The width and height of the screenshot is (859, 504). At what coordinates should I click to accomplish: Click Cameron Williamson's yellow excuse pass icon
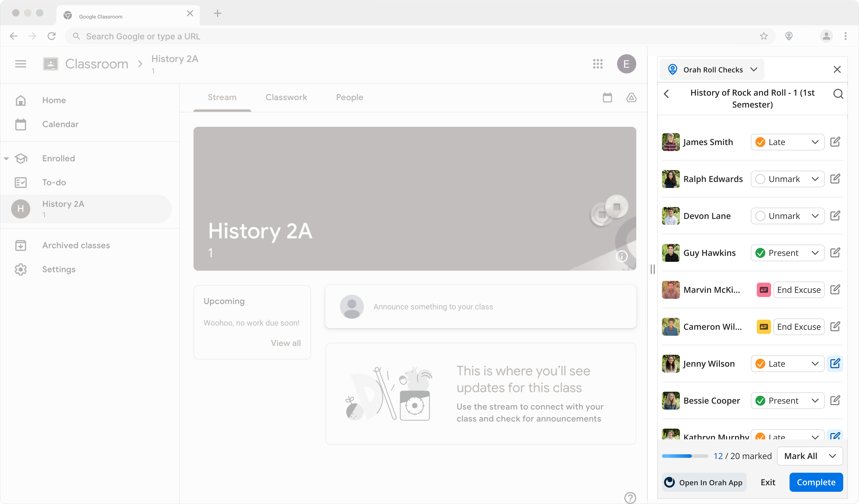[764, 326]
